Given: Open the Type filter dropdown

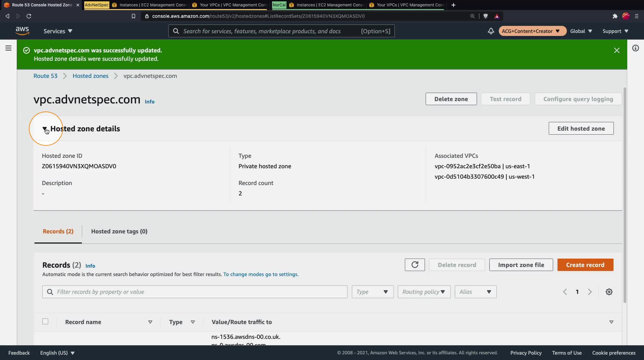Looking at the screenshot, I should click(373, 292).
